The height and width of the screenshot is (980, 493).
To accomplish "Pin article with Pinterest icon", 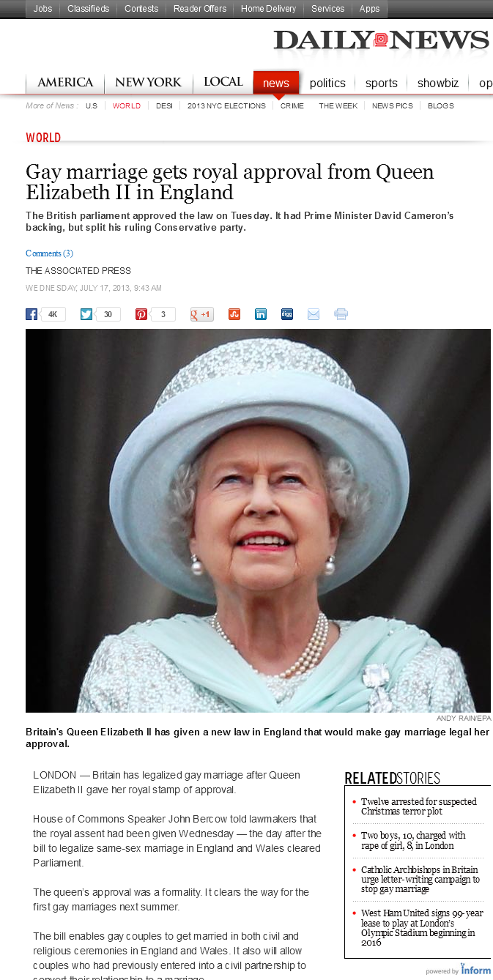I will (141, 314).
